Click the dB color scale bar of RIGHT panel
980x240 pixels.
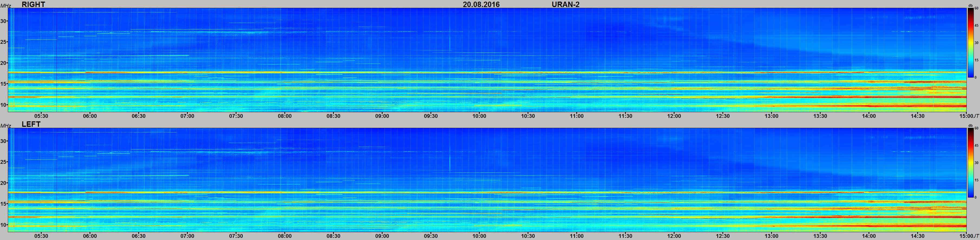pyautogui.click(x=971, y=42)
